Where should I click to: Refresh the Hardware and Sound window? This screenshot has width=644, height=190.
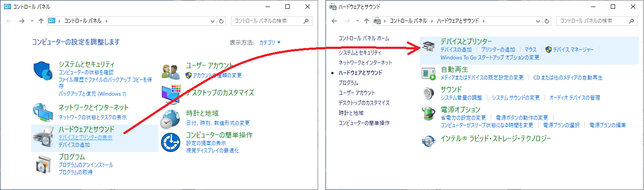[x=547, y=21]
